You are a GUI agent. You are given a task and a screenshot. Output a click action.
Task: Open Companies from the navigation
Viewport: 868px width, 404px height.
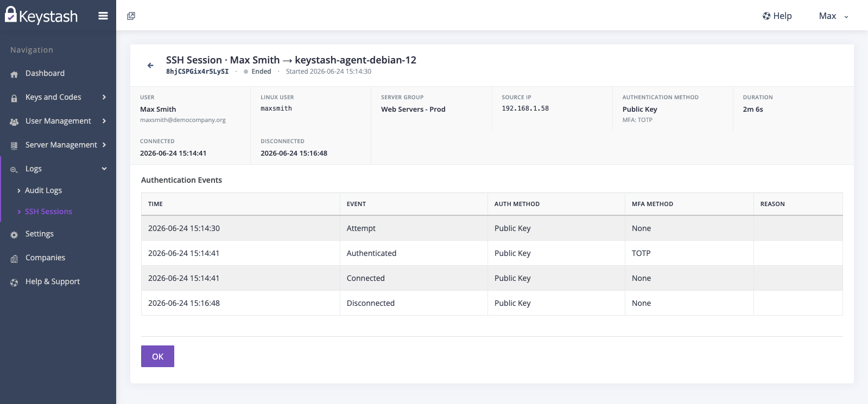45,258
